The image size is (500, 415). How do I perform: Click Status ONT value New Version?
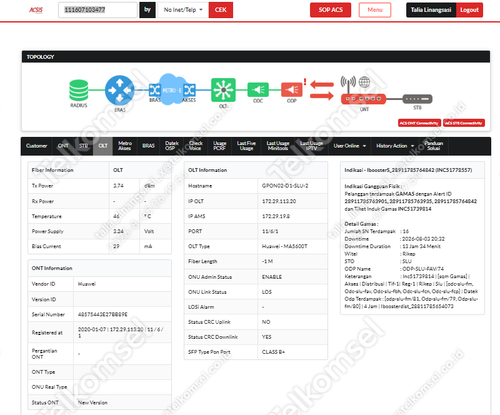click(93, 403)
